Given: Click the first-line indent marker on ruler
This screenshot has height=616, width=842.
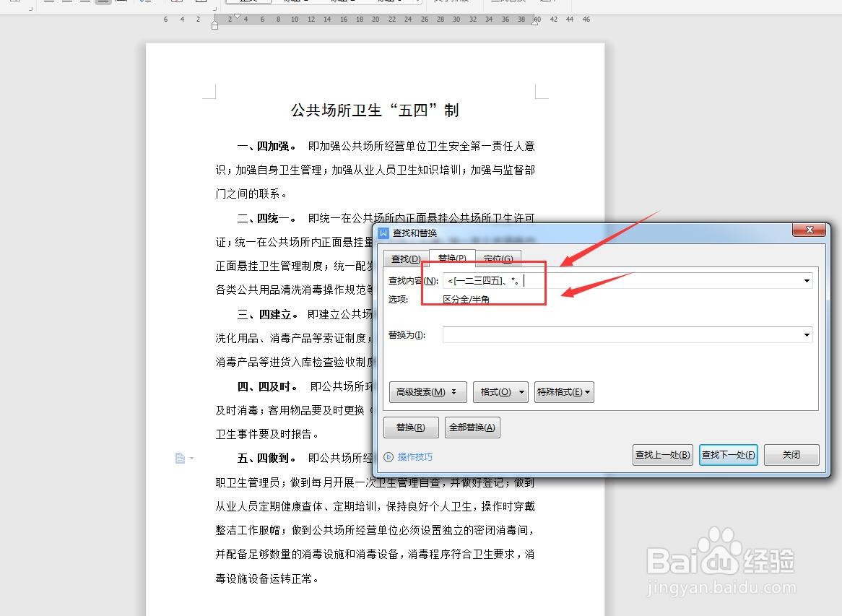Looking at the screenshot, I should click(x=238, y=16).
